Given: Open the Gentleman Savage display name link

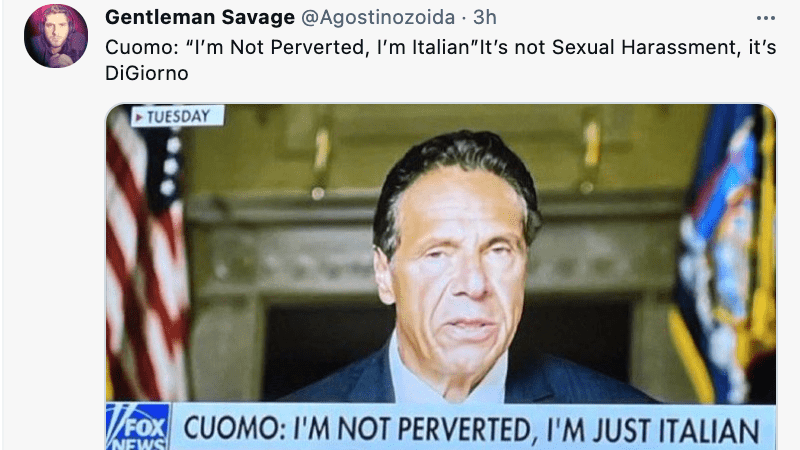Looking at the screenshot, I should [x=200, y=17].
